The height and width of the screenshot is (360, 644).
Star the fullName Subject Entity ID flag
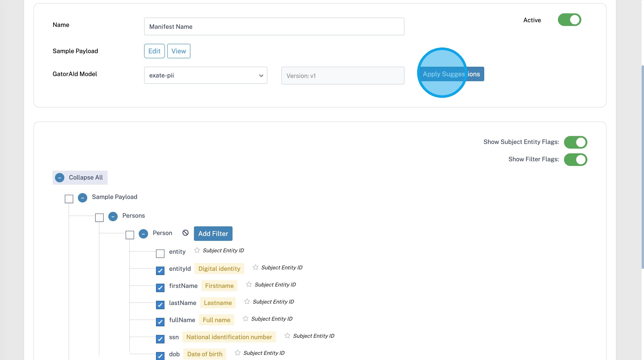pos(245,319)
